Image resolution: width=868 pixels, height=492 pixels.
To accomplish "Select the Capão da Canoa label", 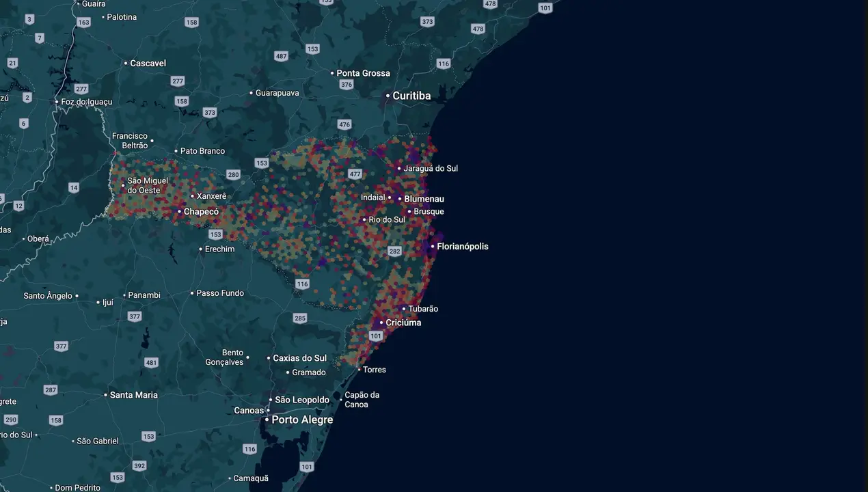I will coord(362,400).
